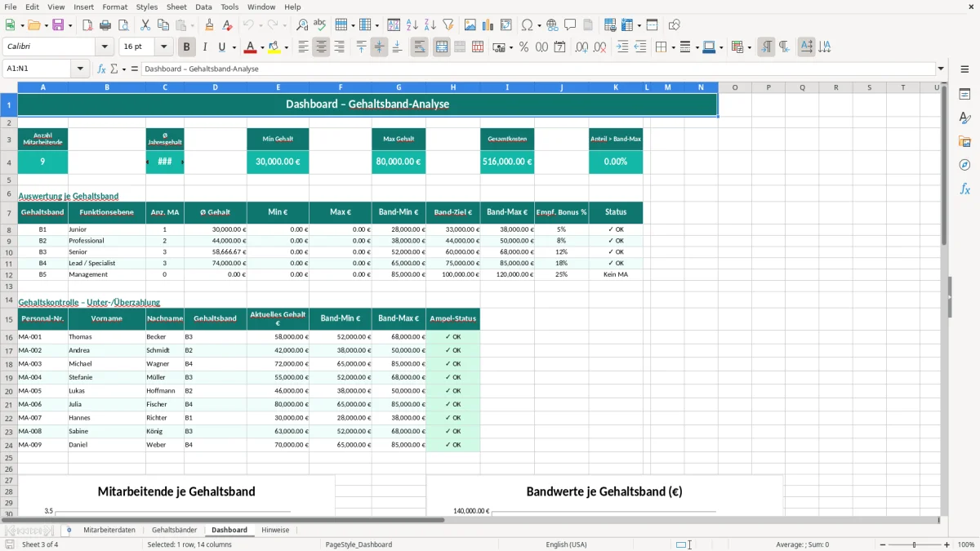The height and width of the screenshot is (551, 980).
Task: Switch to the Hinweise sheet tab
Action: 275,530
